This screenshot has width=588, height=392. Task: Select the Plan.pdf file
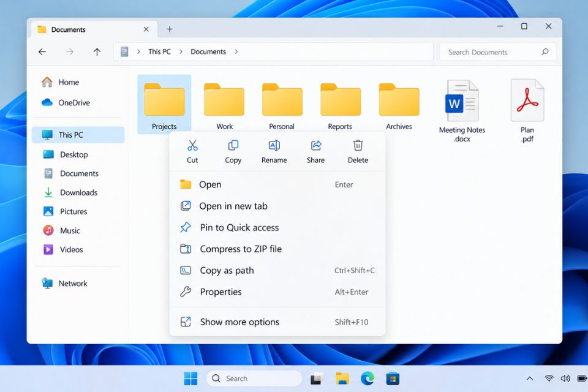click(527, 111)
